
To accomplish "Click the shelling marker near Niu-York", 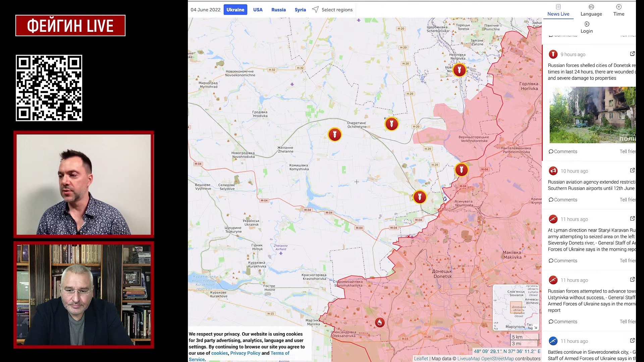I will pos(459,70).
